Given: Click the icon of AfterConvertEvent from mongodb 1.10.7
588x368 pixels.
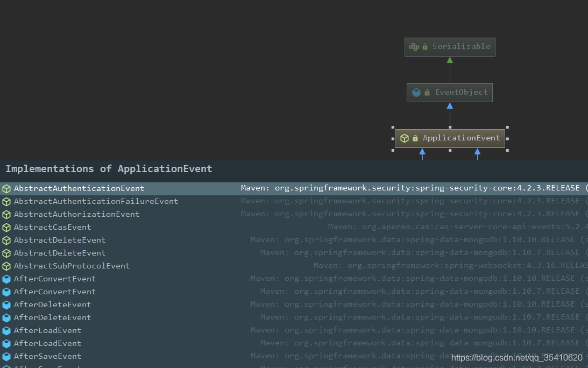Looking at the screenshot, I should [6, 292].
